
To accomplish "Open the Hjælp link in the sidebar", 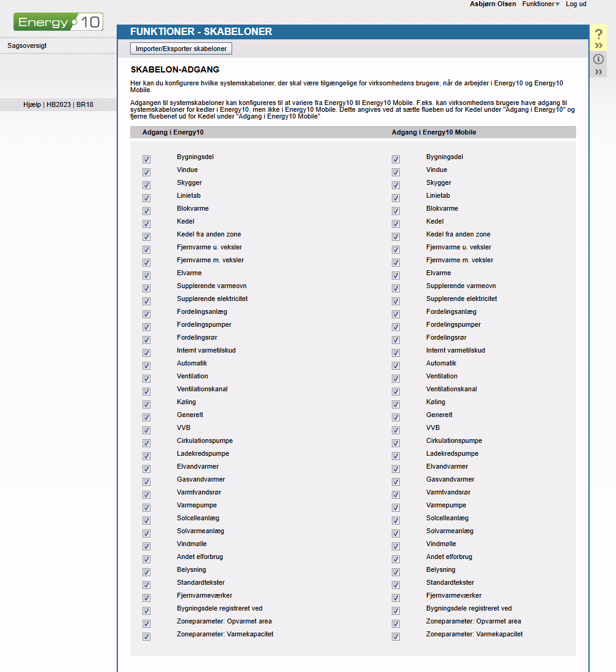I will tap(31, 105).
